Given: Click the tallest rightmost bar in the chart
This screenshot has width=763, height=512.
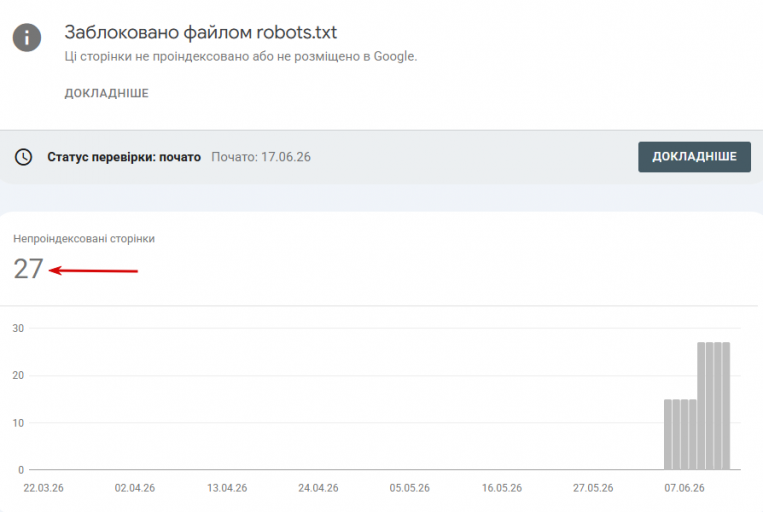Looking at the screenshot, I should coord(726,406).
